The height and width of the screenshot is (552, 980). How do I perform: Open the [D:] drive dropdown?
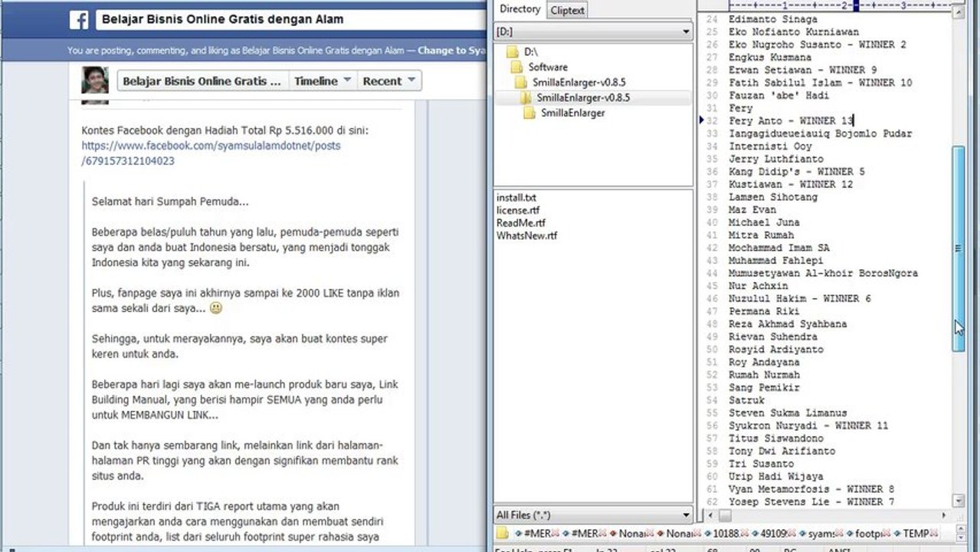(593, 31)
